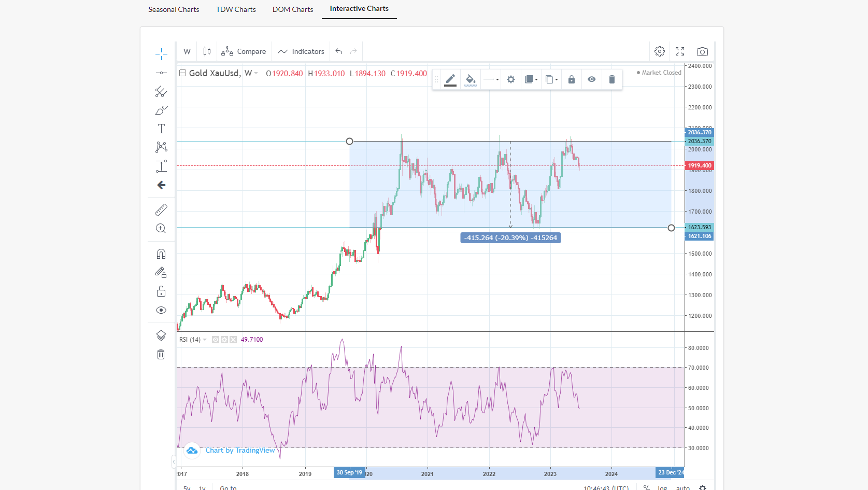868x490 pixels.
Task: Open the line style dropdown on floating toolbar
Action: pos(490,79)
